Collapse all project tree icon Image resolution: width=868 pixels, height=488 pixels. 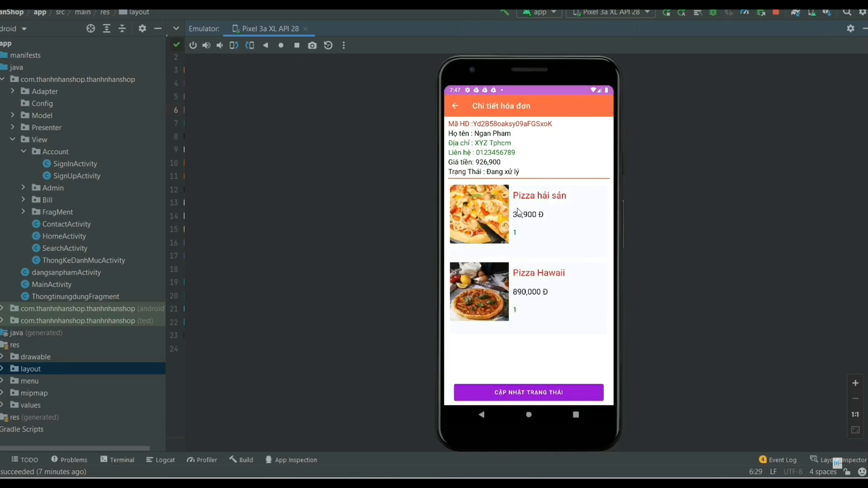point(122,28)
